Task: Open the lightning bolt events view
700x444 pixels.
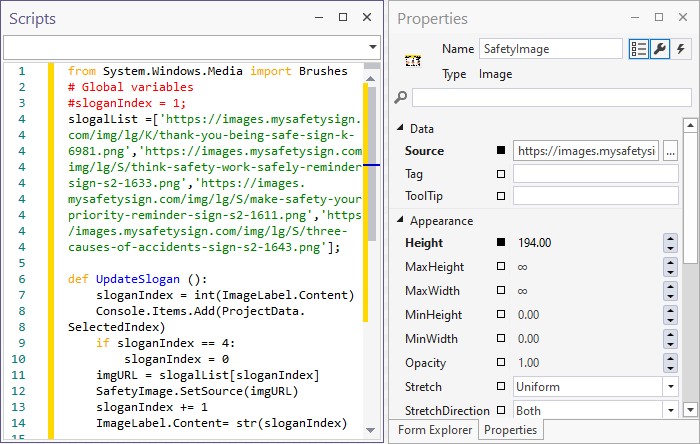Action: [x=681, y=48]
